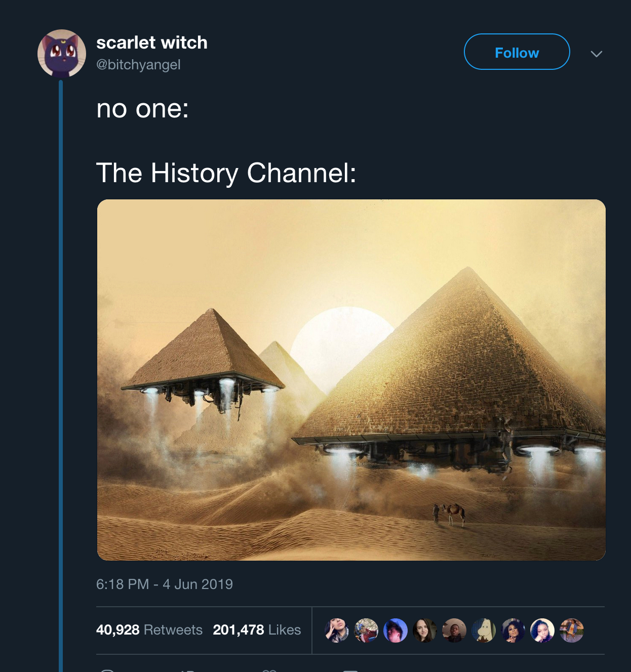The width and height of the screenshot is (631, 672).
Task: Open the scarlet witch cat profile picture
Action: point(62,54)
